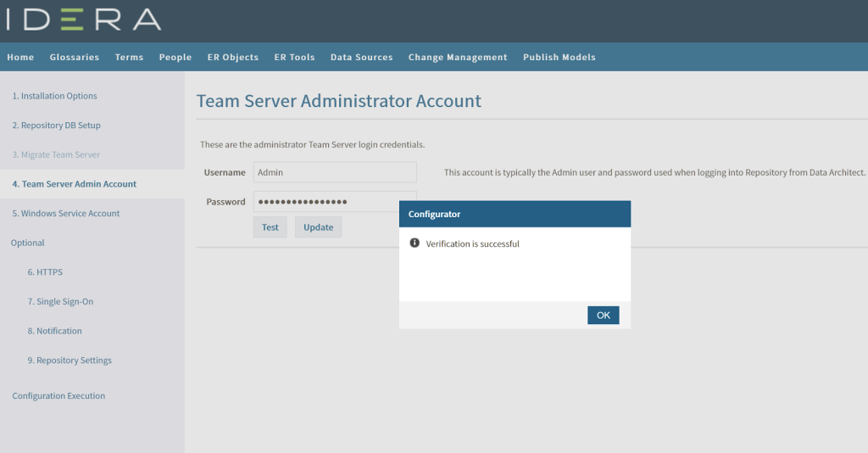Viewport: 868px width, 453px height.
Task: Go to step 5. Windows Service Account
Action: pyautogui.click(x=65, y=213)
